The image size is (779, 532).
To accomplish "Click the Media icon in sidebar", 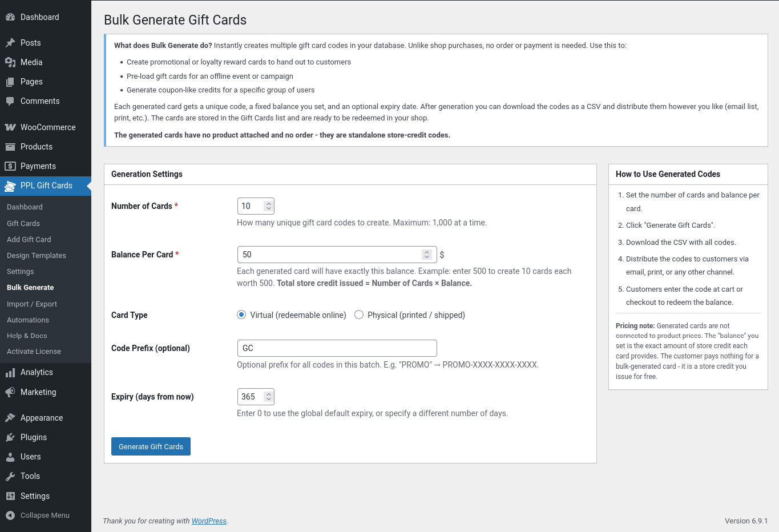I will [x=10, y=62].
